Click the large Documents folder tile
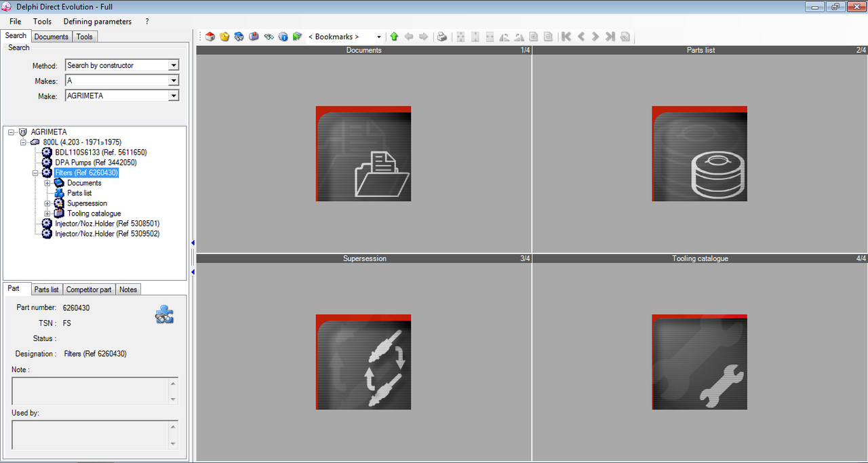 point(363,153)
